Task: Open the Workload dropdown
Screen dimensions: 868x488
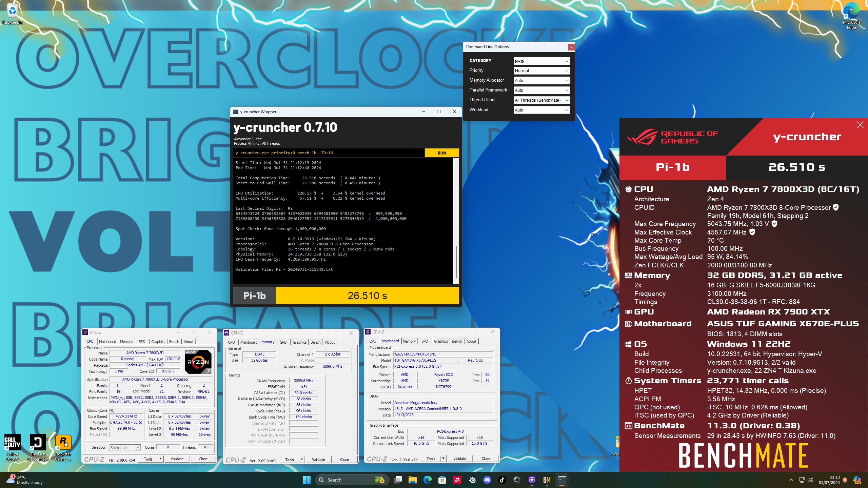Action: (541, 110)
